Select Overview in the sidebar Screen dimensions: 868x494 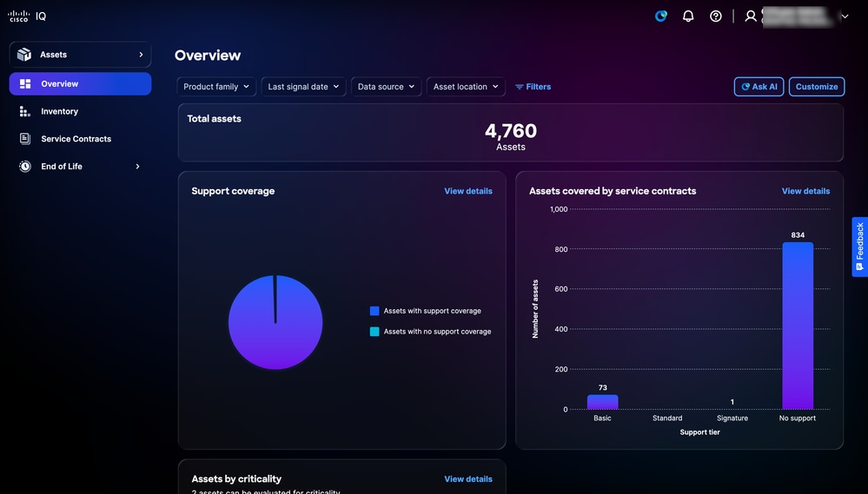point(80,83)
